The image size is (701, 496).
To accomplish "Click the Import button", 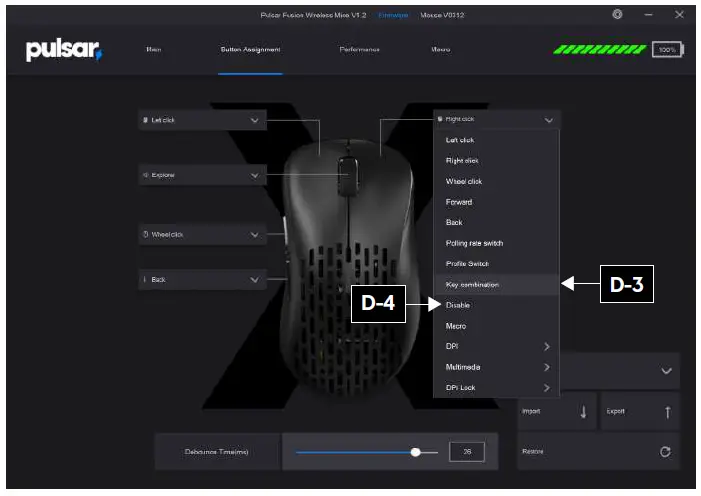I will point(557,411).
